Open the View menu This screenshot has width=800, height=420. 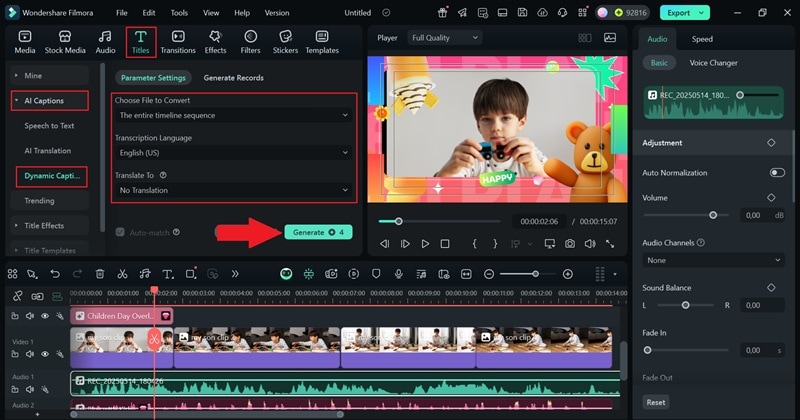pyautogui.click(x=211, y=13)
